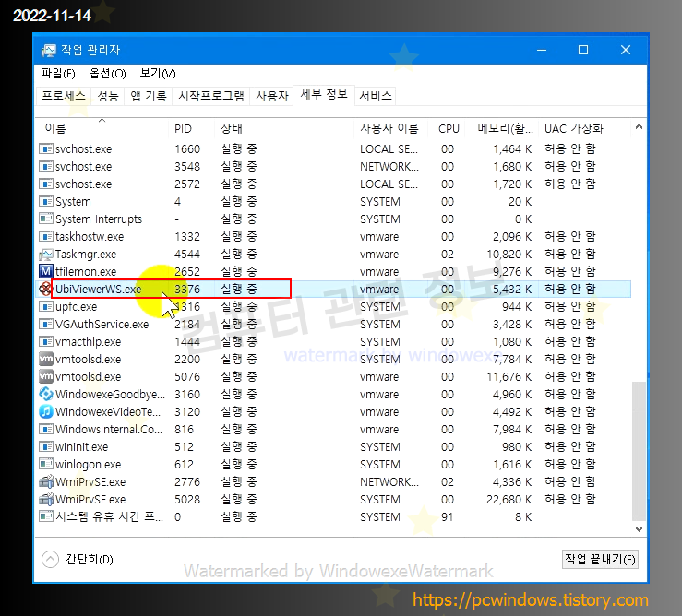This screenshot has height=616, width=682.
Task: Sort by the 메모리(활... column header
Action: pyautogui.click(x=502, y=129)
